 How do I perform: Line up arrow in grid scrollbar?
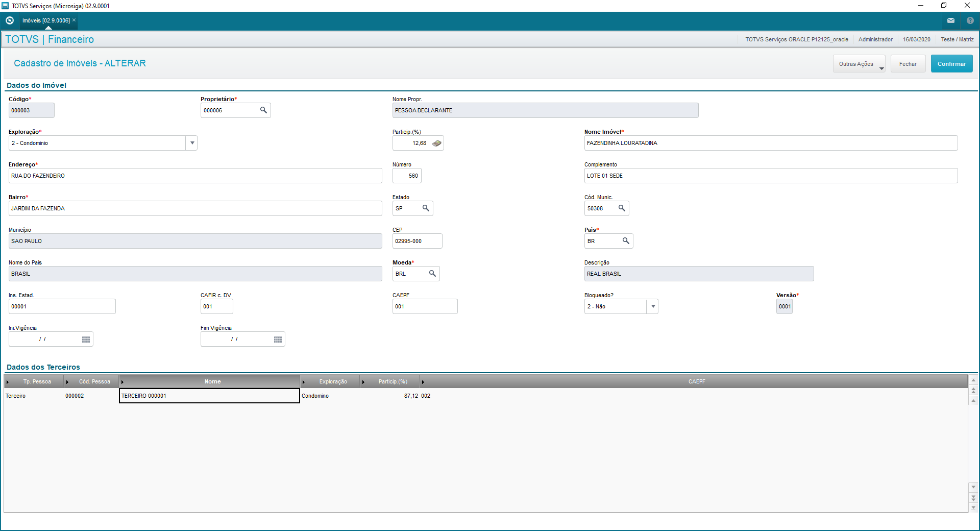click(x=973, y=401)
